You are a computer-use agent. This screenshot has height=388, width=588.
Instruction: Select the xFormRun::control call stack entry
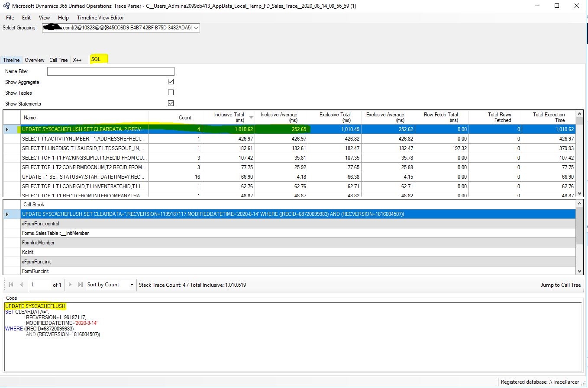(298, 224)
